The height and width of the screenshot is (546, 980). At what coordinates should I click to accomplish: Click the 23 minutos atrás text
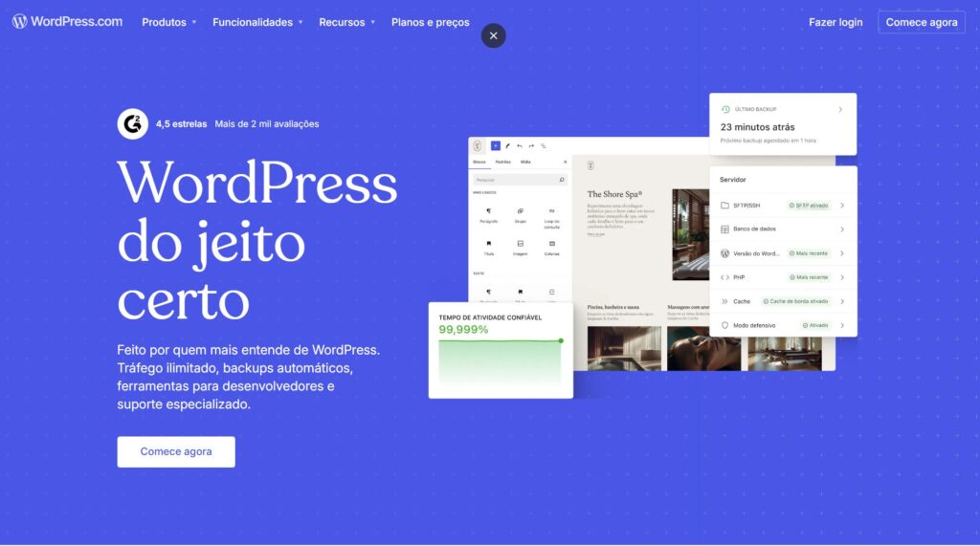(758, 127)
